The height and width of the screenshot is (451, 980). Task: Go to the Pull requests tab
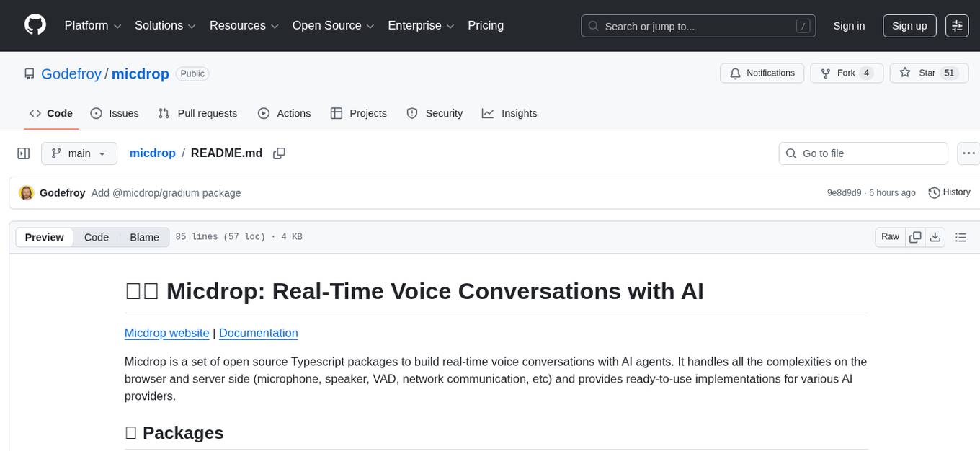point(197,113)
